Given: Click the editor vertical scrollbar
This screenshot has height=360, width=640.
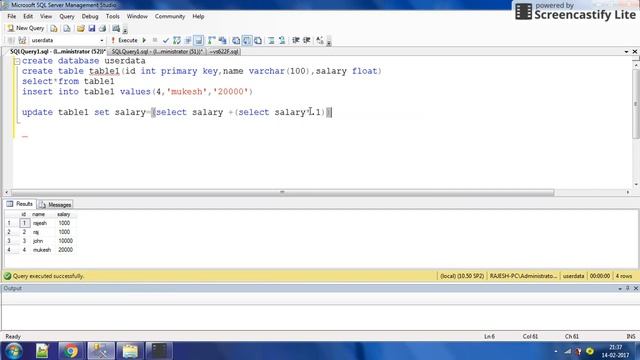Looking at the screenshot, I should (636, 104).
